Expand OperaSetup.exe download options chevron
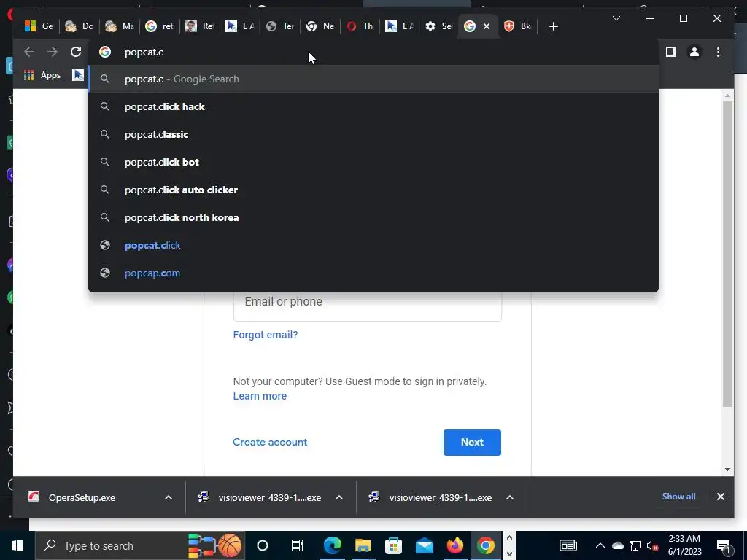The height and width of the screenshot is (560, 747). (169, 497)
